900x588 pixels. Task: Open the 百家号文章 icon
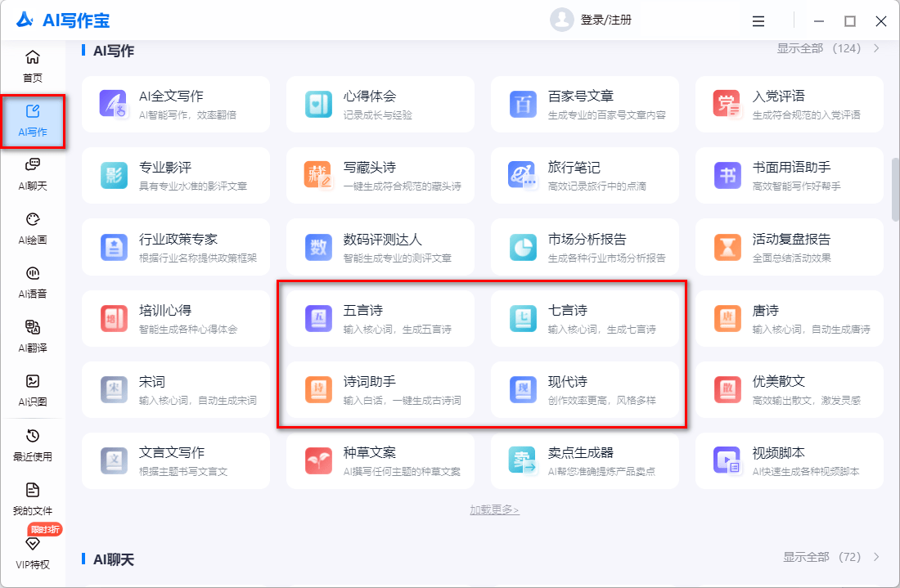click(522, 104)
